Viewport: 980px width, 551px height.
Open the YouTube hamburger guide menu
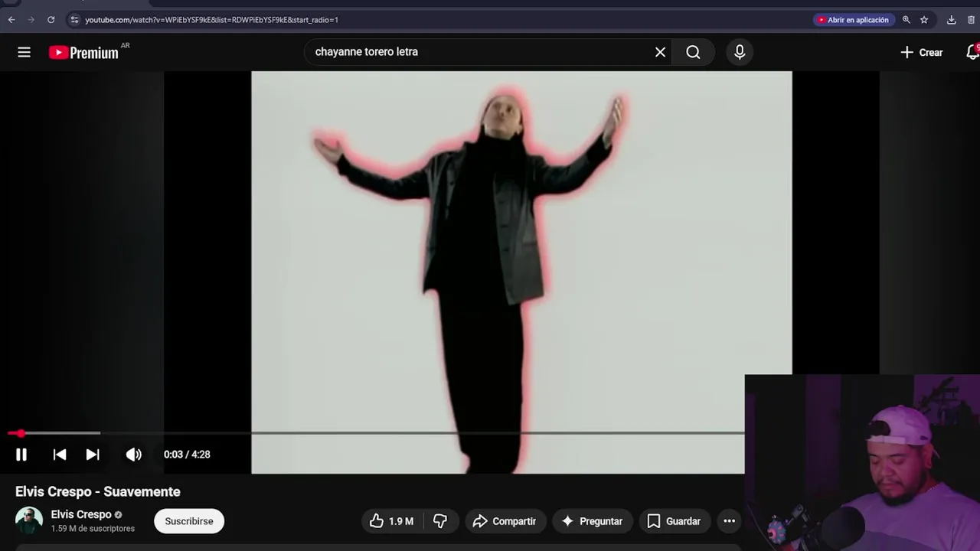[x=24, y=52]
